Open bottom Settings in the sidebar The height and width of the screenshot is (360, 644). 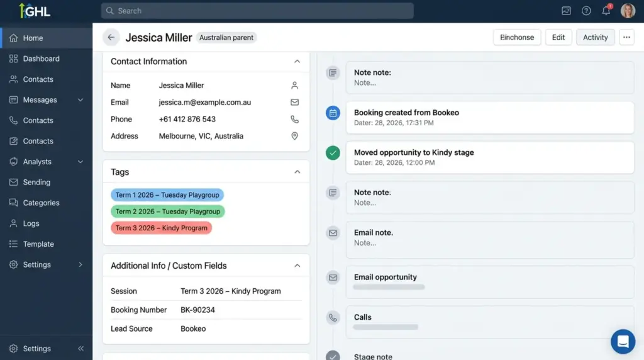(37, 349)
